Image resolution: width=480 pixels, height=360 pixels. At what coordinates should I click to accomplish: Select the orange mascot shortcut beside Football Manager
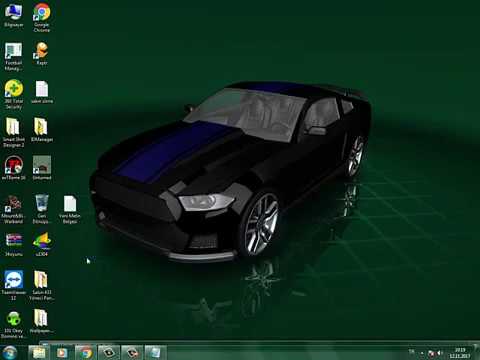[x=42, y=53]
